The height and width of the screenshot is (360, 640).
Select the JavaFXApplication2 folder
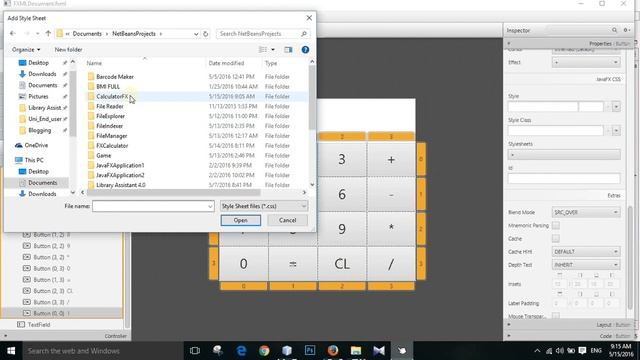click(120, 175)
